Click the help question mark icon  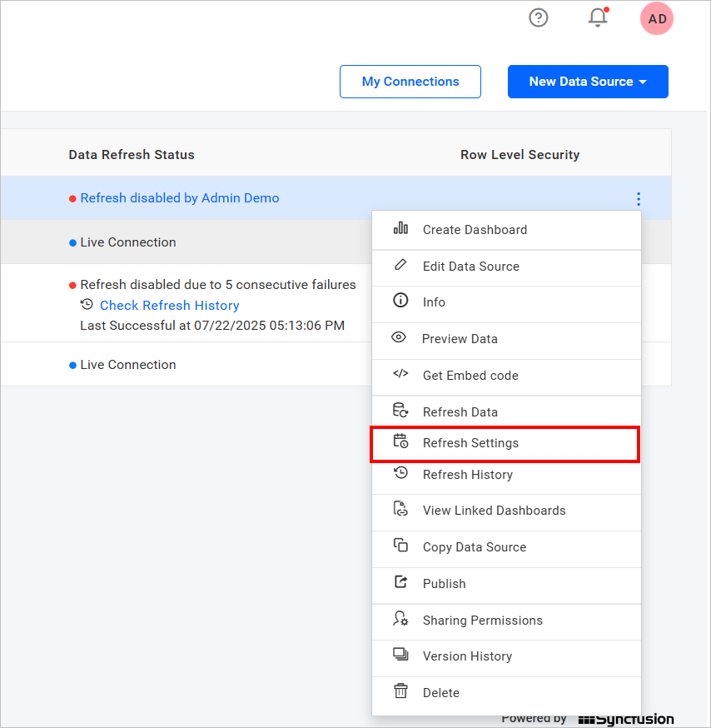[x=538, y=17]
